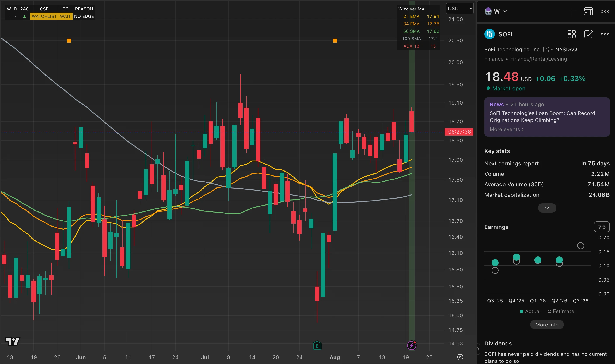This screenshot has height=364, width=615.
Task: Click the earnings E marker on chart
Action: tap(317, 345)
